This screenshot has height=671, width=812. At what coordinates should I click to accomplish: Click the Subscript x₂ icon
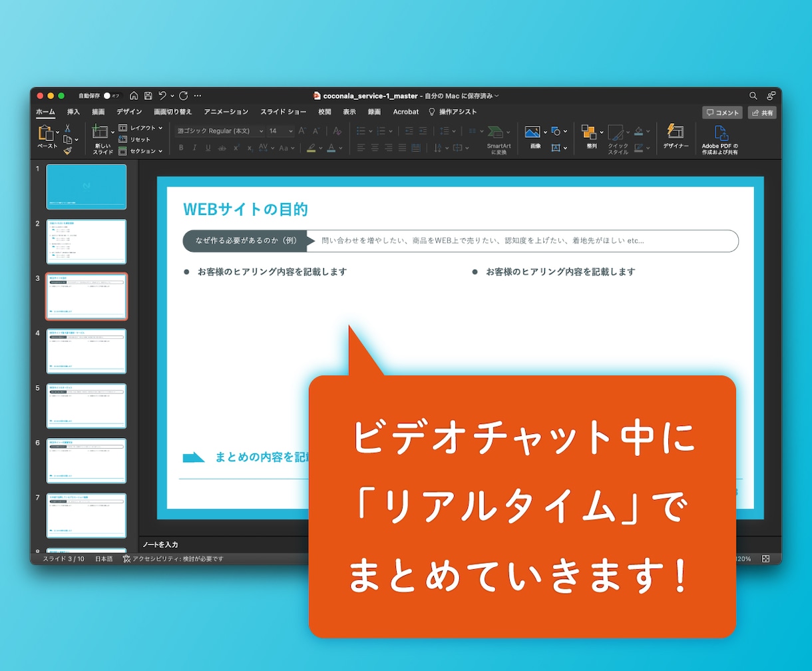coord(250,148)
